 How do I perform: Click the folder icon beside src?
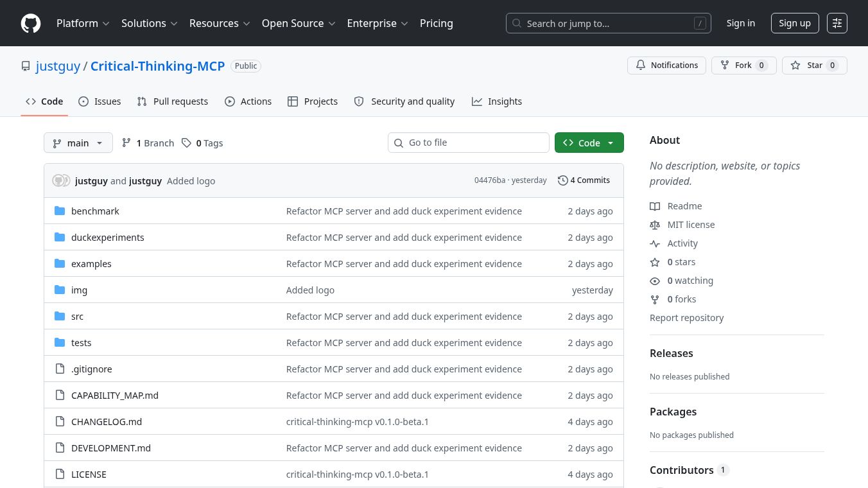(x=60, y=316)
